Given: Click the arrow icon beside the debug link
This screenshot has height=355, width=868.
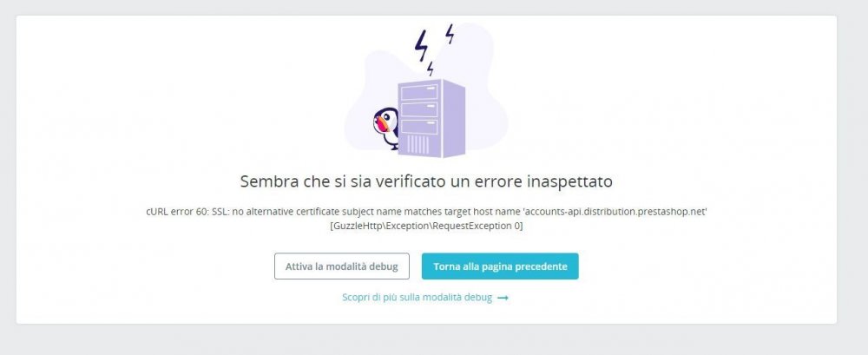Looking at the screenshot, I should click(503, 298).
